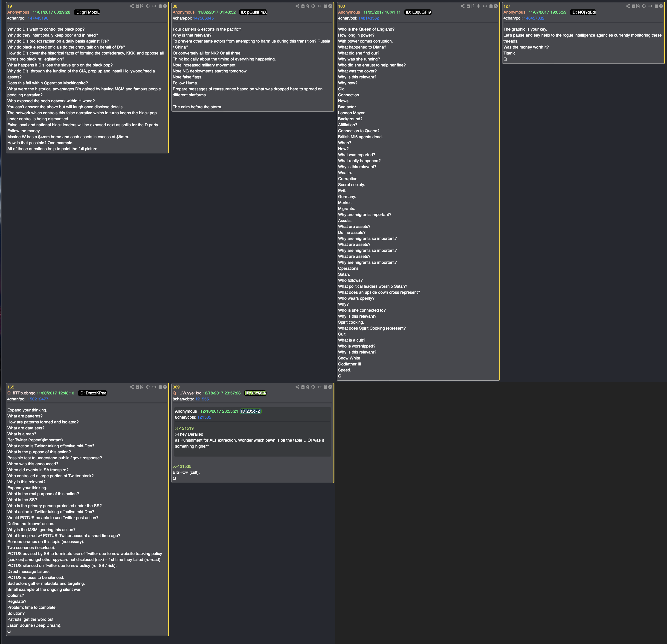Share post 100 using its share icon
Viewport: 667px width, 644px height.
click(x=463, y=6)
